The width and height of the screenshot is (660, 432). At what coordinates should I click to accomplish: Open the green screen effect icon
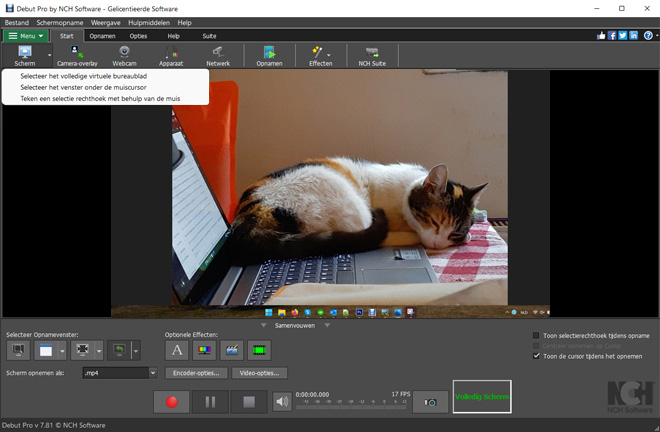point(259,350)
